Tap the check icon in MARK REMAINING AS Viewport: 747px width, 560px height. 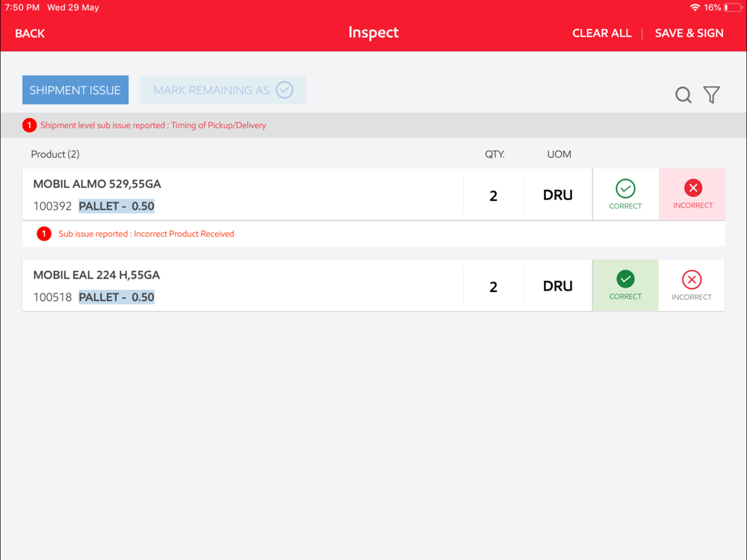(x=285, y=90)
